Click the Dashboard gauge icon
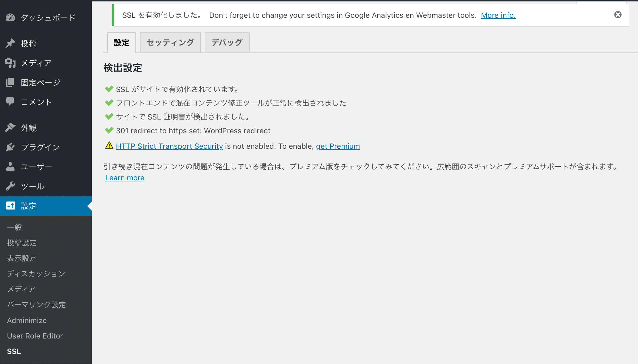 (10, 17)
